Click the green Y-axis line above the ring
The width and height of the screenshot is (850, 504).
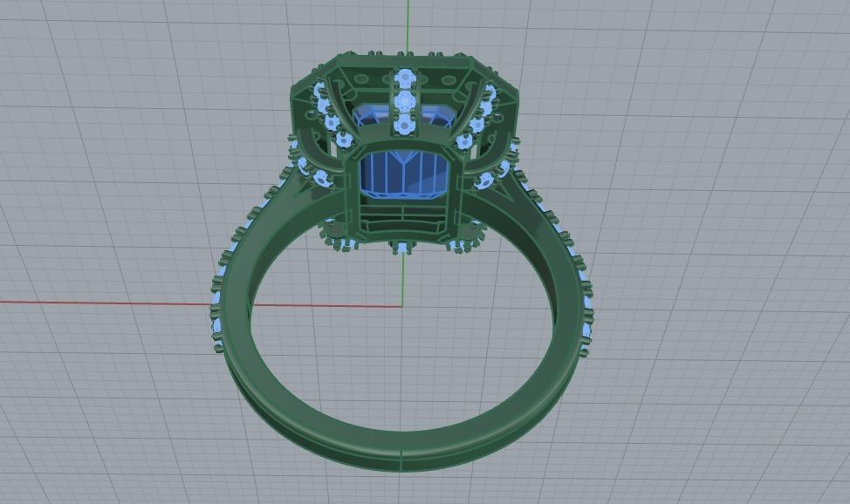point(408,26)
